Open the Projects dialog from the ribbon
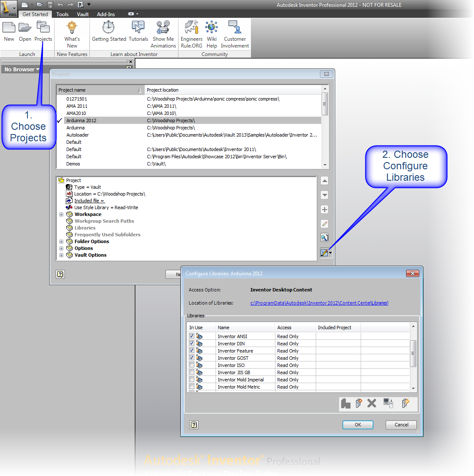Viewport: 474px width, 476px height. click(x=43, y=27)
